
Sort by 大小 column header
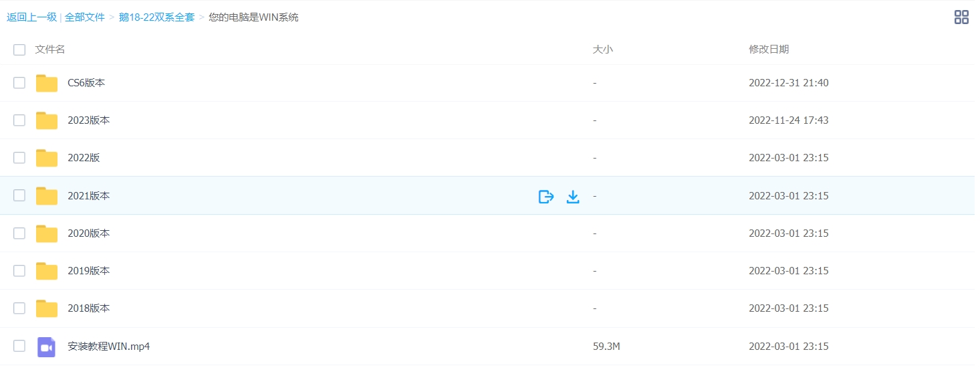point(602,50)
